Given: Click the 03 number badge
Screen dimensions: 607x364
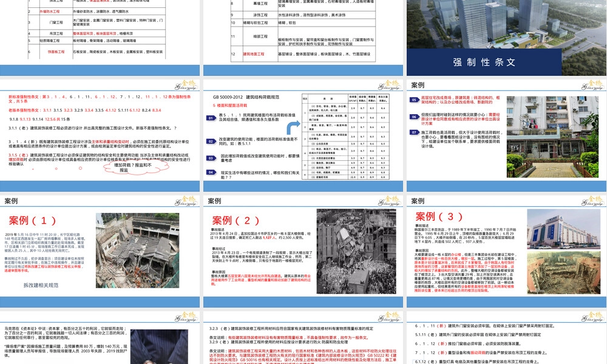Looking at the screenshot, I should [211, 158].
